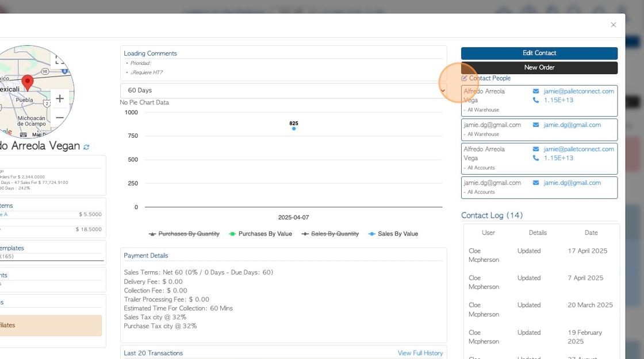Click the 2025-04-07 chart axis label
Image resolution: width=644 pixels, height=359 pixels.
pyautogui.click(x=293, y=218)
